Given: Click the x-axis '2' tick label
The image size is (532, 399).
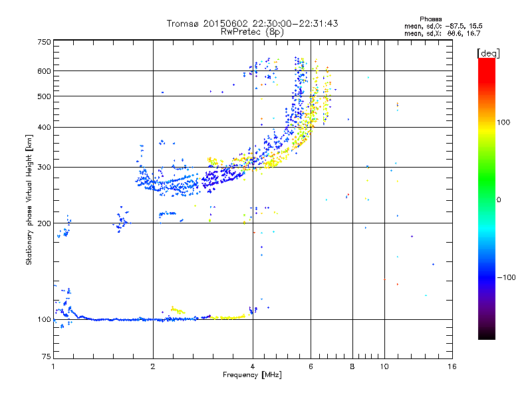Looking at the screenshot, I should coord(153,366).
